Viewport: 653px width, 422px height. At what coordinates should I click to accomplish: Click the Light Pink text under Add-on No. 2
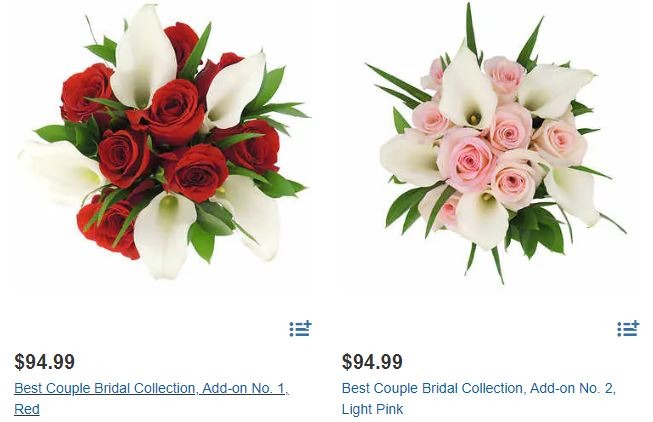pyautogui.click(x=372, y=409)
